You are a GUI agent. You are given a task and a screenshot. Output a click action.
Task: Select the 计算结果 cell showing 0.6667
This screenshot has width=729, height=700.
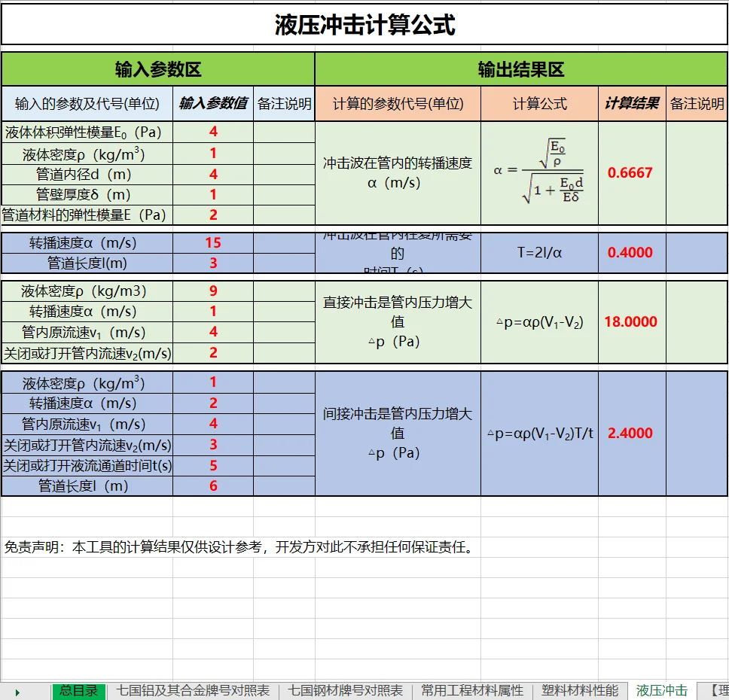(x=631, y=172)
